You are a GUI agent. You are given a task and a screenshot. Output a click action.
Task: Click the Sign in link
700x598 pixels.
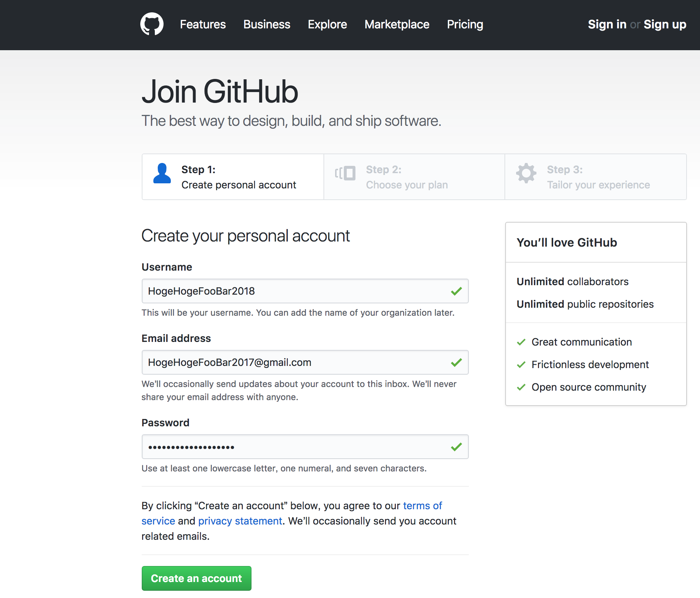click(x=607, y=24)
